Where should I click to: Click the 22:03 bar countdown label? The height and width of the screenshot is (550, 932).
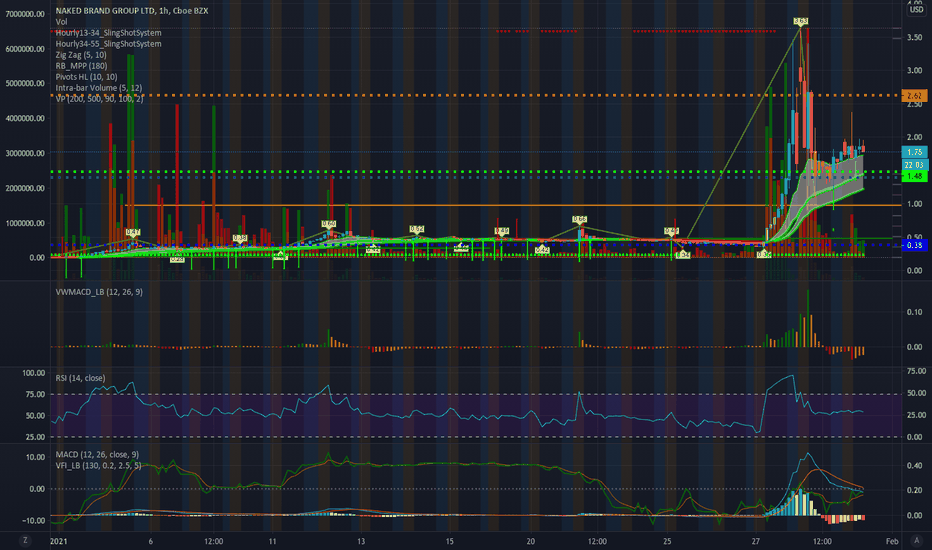914,165
